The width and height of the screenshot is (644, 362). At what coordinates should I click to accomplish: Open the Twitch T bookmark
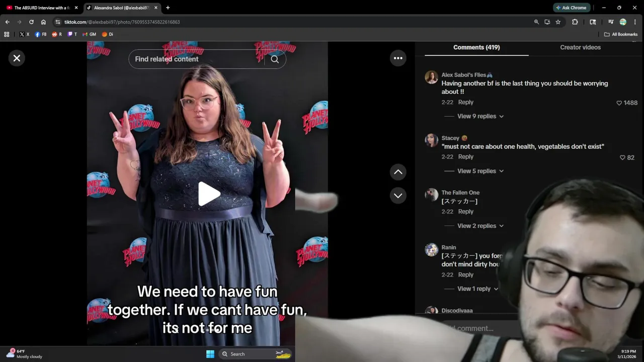72,34
